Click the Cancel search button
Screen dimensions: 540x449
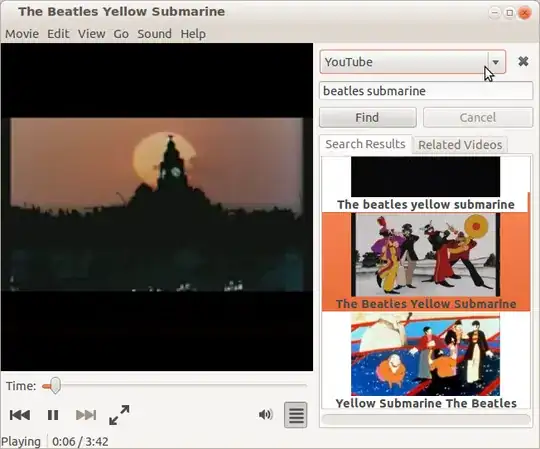(478, 117)
